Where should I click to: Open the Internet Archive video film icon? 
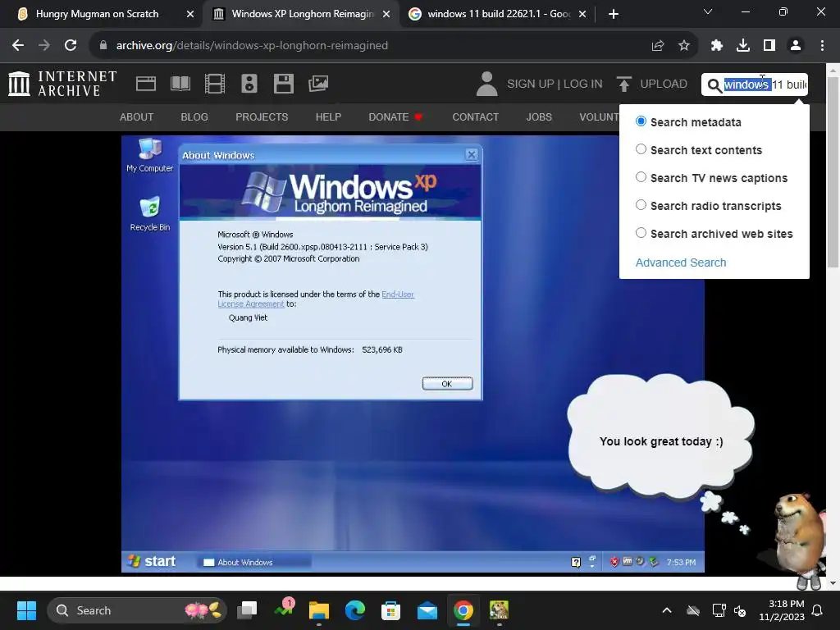(215, 84)
